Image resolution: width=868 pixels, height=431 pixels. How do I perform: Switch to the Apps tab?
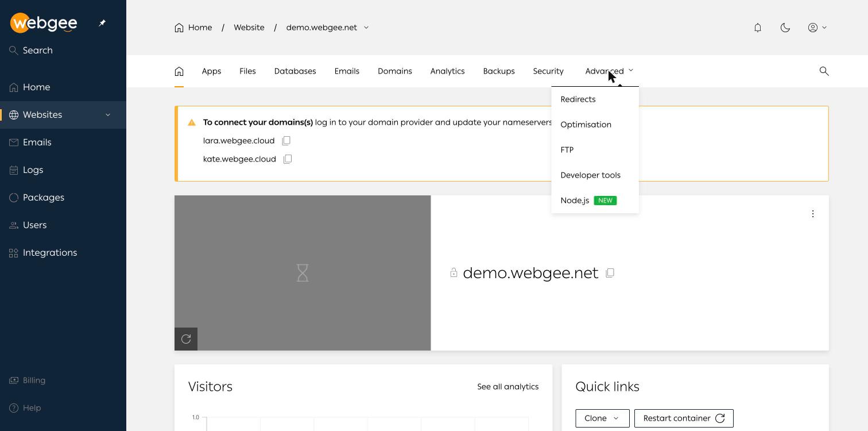coord(211,71)
